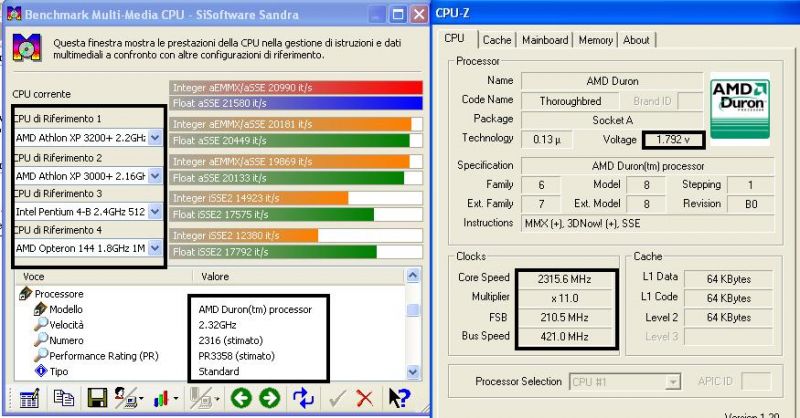Image resolution: width=800 pixels, height=418 pixels.
Task: Click the magnifier icon beside Performance Rating
Action: tap(40, 355)
